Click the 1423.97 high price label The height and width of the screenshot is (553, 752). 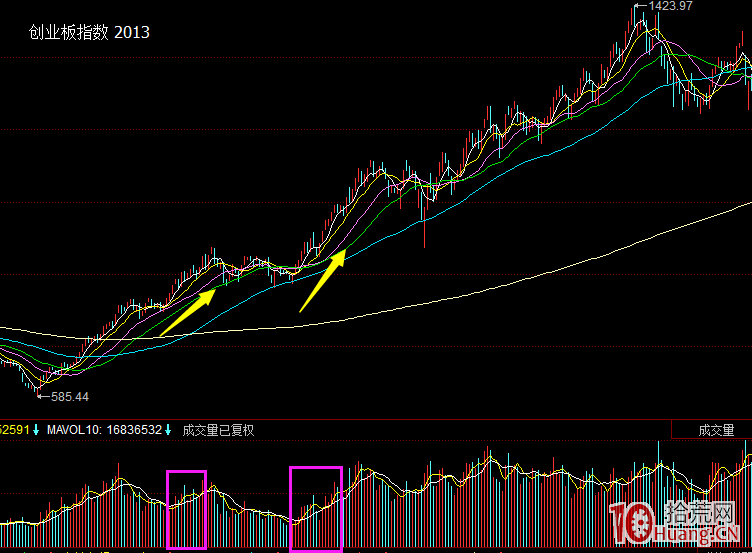pos(670,6)
